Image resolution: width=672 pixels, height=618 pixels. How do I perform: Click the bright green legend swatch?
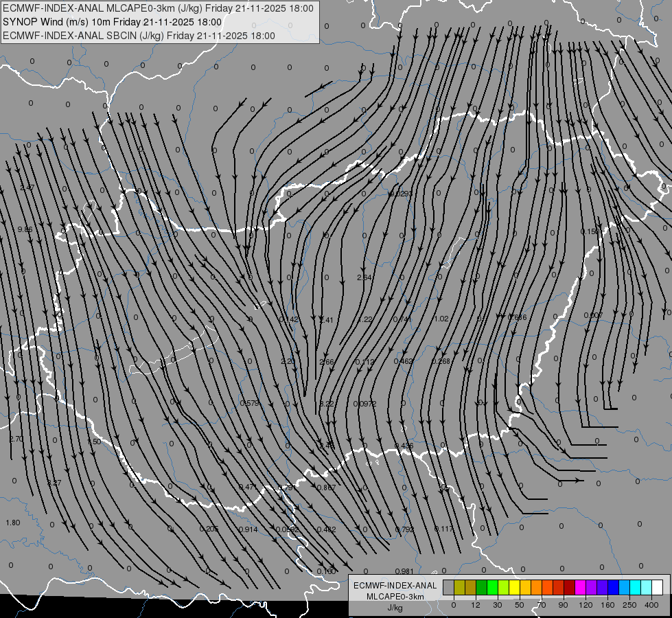(493, 587)
